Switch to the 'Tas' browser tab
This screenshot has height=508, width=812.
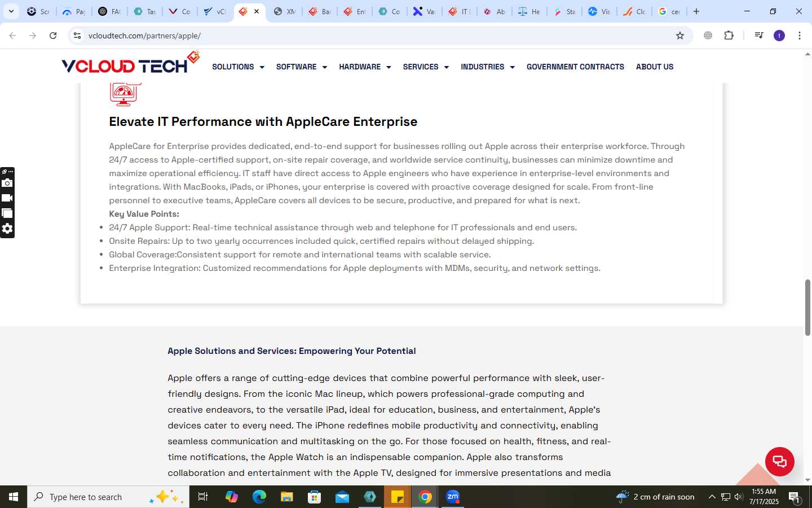pyautogui.click(x=144, y=11)
